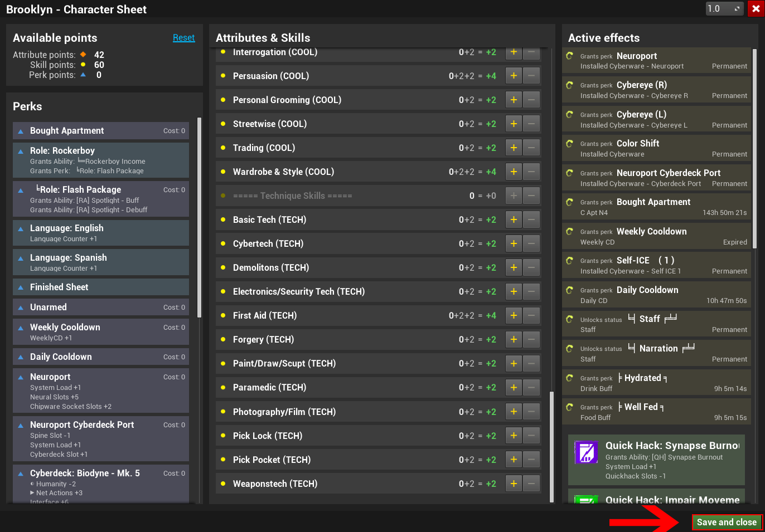The height and width of the screenshot is (532, 765).
Task: Remove a point from Wardrobe & Style
Action: coord(531,172)
